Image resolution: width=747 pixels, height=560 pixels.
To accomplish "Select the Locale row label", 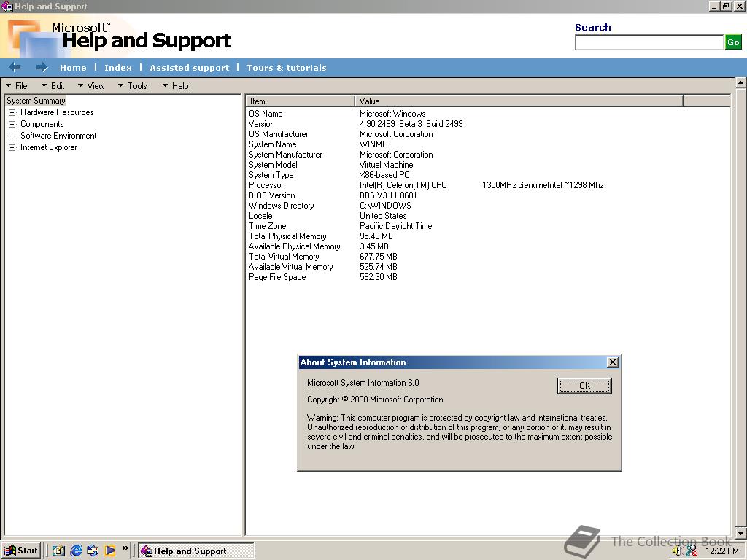I will tap(260, 216).
